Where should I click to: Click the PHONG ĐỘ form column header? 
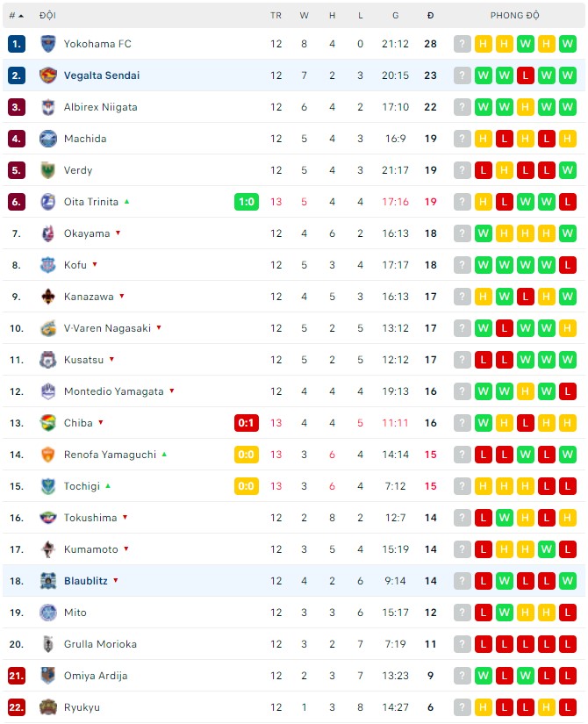[x=515, y=16]
